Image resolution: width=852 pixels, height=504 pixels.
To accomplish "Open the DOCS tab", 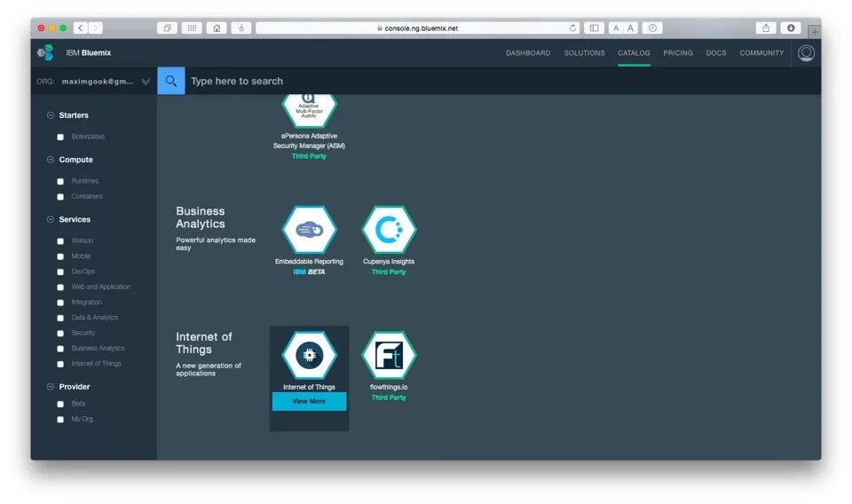I will point(716,52).
